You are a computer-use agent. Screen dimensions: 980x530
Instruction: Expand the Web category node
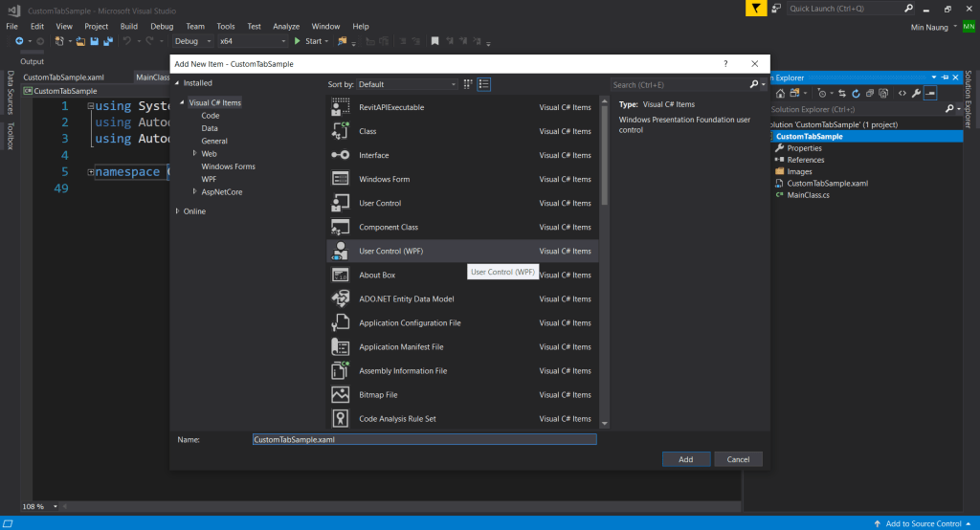click(x=194, y=153)
